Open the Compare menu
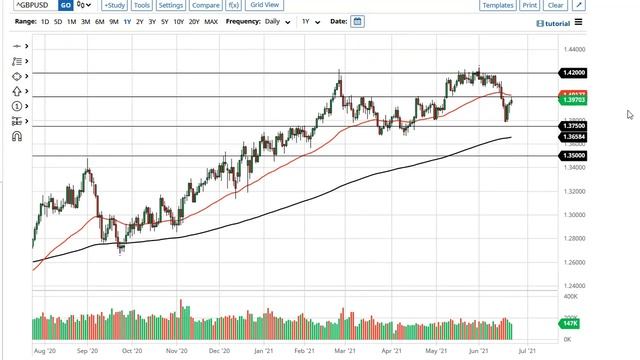The image size is (640, 360). [x=206, y=5]
